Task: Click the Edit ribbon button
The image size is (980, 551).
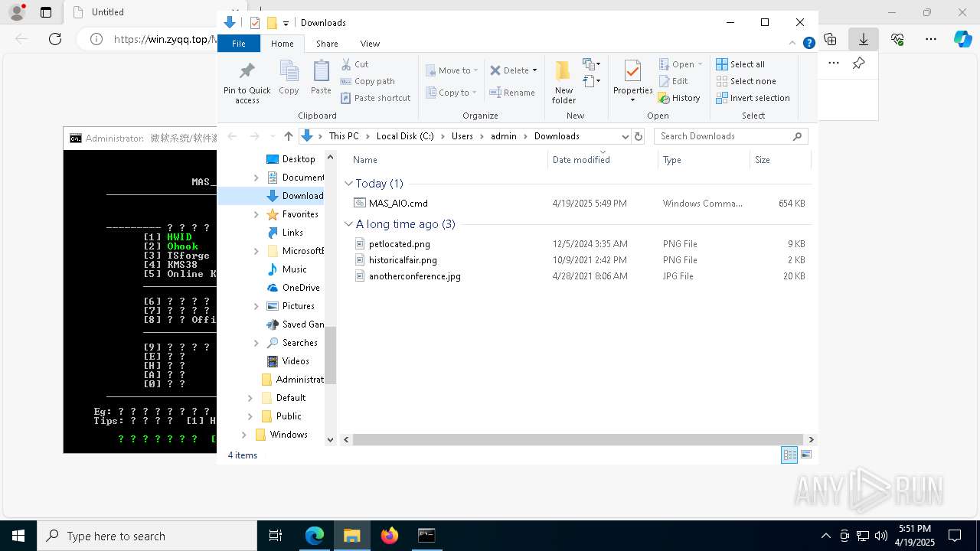Action: [x=673, y=81]
